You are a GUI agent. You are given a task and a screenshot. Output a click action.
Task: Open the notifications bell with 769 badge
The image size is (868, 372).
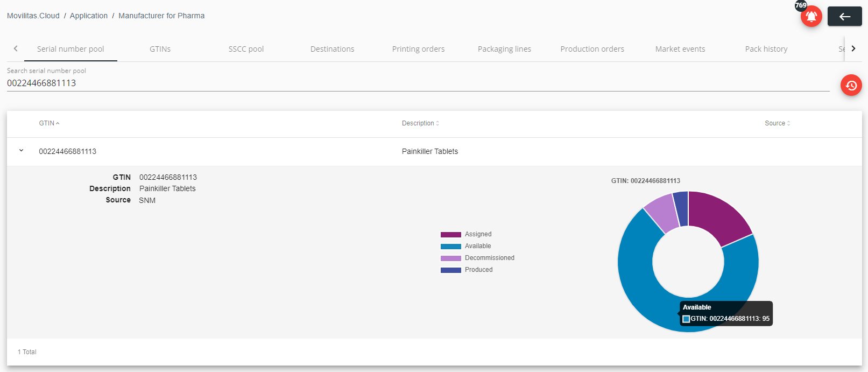tap(811, 16)
